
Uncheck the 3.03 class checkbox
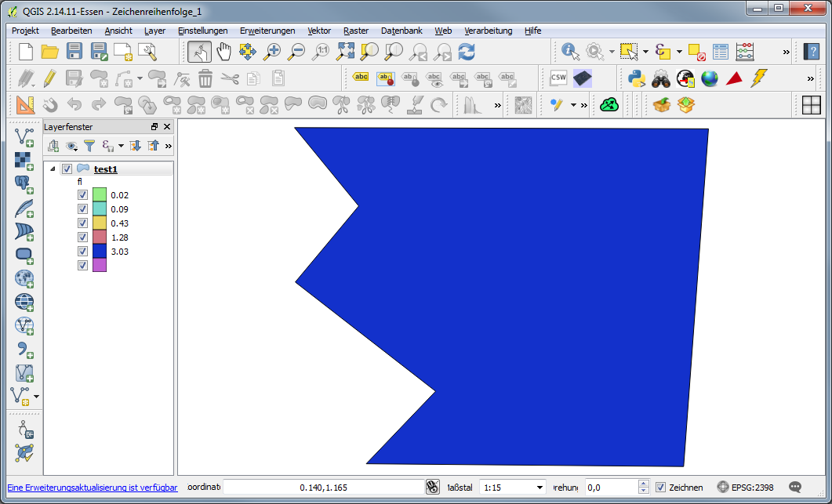pyautogui.click(x=82, y=252)
